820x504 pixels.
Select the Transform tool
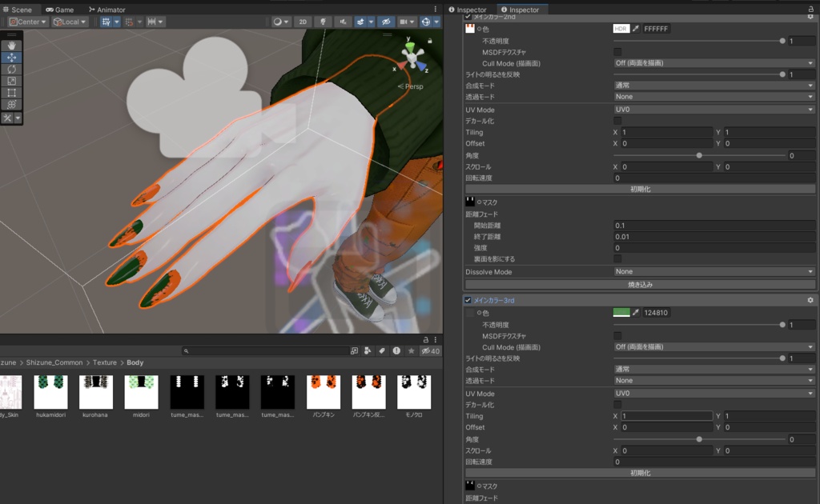click(x=11, y=105)
